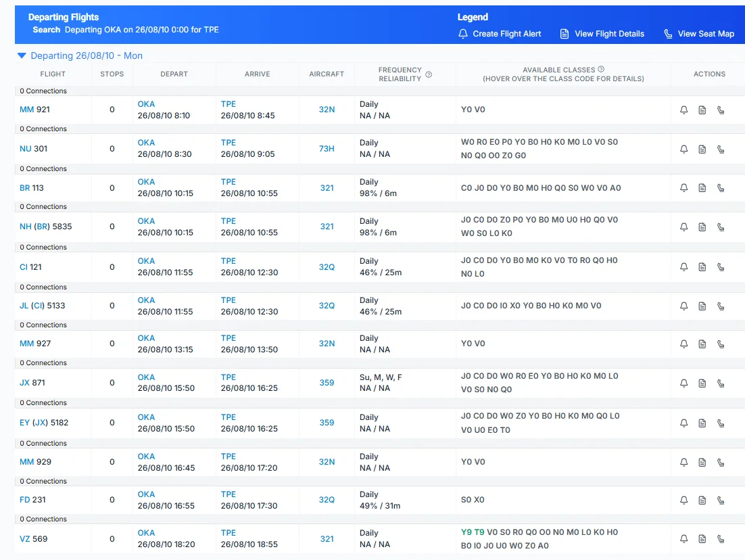This screenshot has height=560, width=745.
Task: View flight details for MM 929
Action: (702, 462)
